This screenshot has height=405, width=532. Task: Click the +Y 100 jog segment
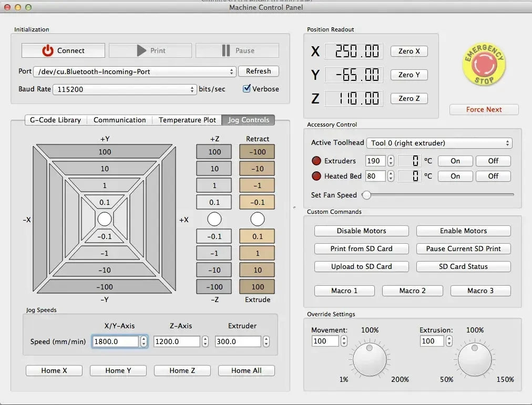point(105,152)
